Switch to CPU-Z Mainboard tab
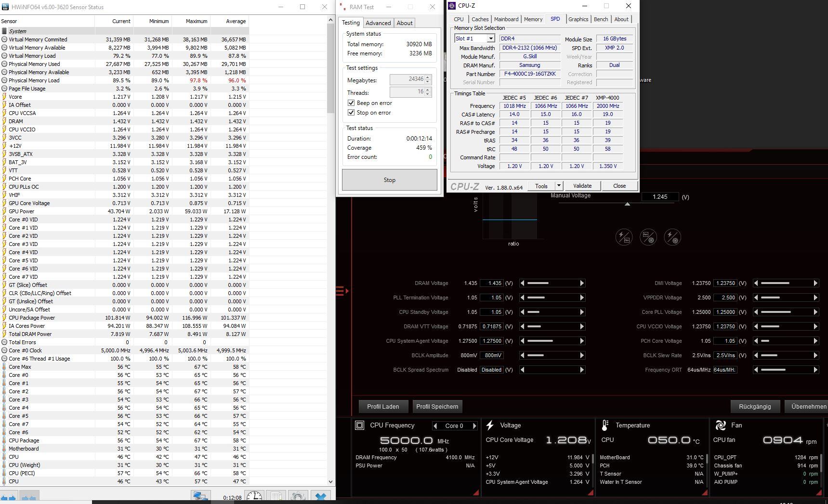The height and width of the screenshot is (504, 828). point(506,19)
